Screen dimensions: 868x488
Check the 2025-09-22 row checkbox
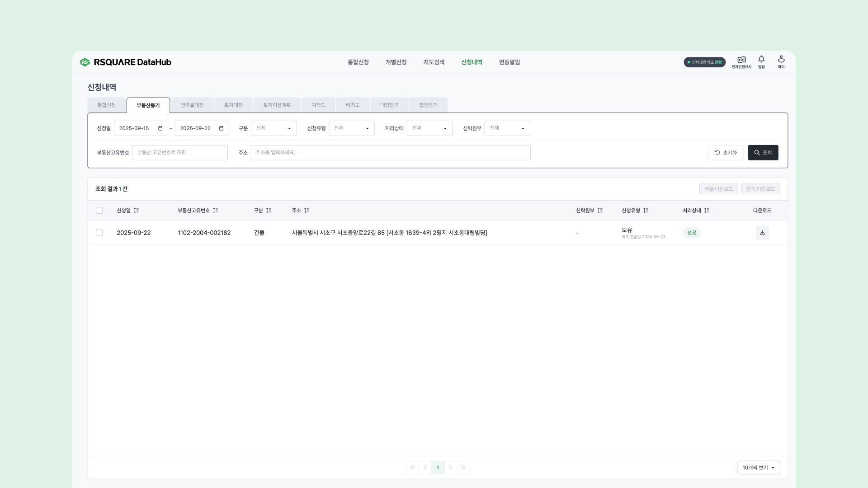[x=99, y=233]
